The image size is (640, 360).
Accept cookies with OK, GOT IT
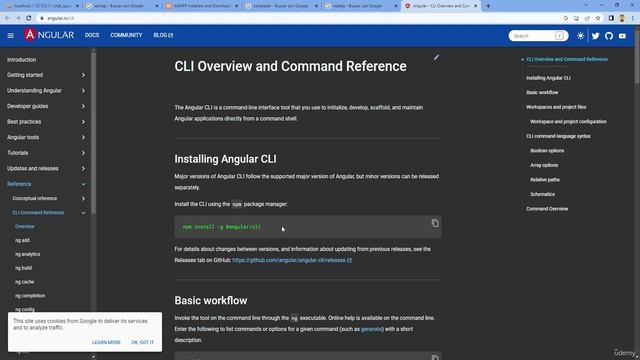[x=142, y=342]
